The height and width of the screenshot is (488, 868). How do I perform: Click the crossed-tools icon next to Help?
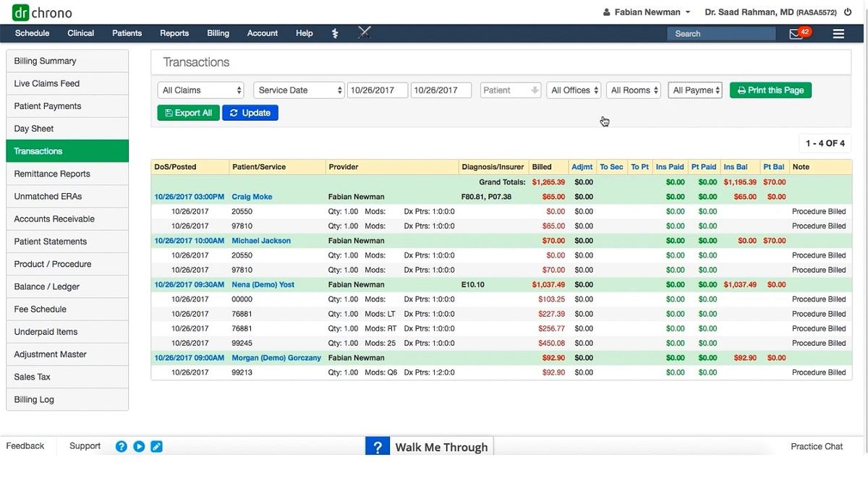(364, 33)
